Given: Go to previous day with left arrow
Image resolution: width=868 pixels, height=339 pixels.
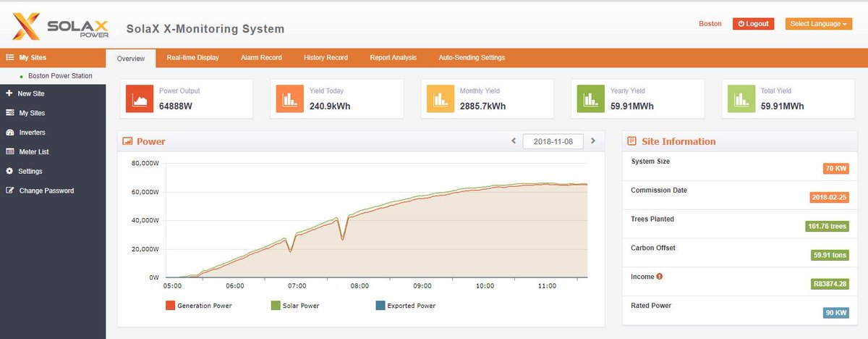Looking at the screenshot, I should click(x=514, y=141).
